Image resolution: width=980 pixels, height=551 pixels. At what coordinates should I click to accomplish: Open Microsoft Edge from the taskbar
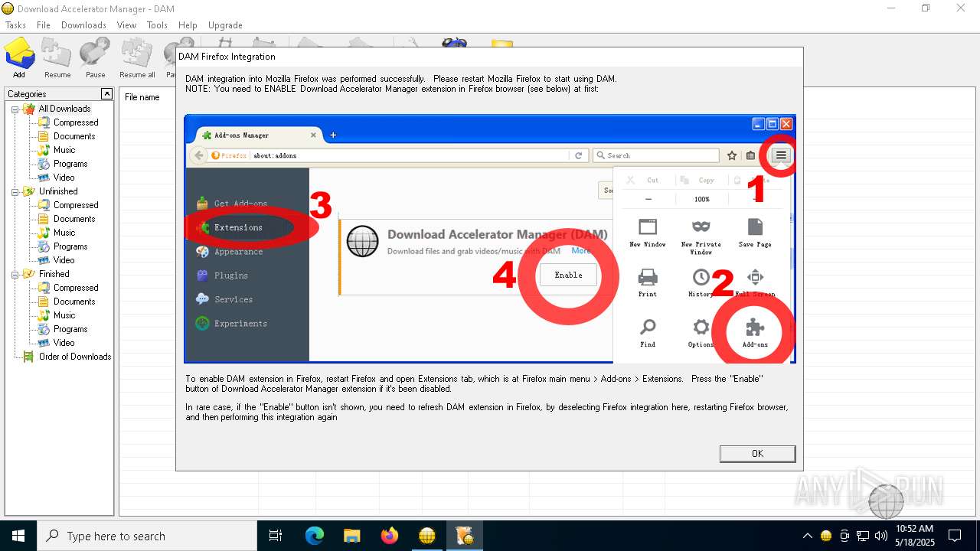[314, 536]
